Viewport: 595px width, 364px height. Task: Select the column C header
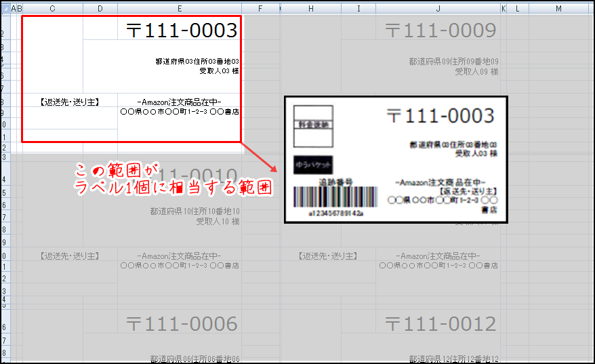[52, 8]
